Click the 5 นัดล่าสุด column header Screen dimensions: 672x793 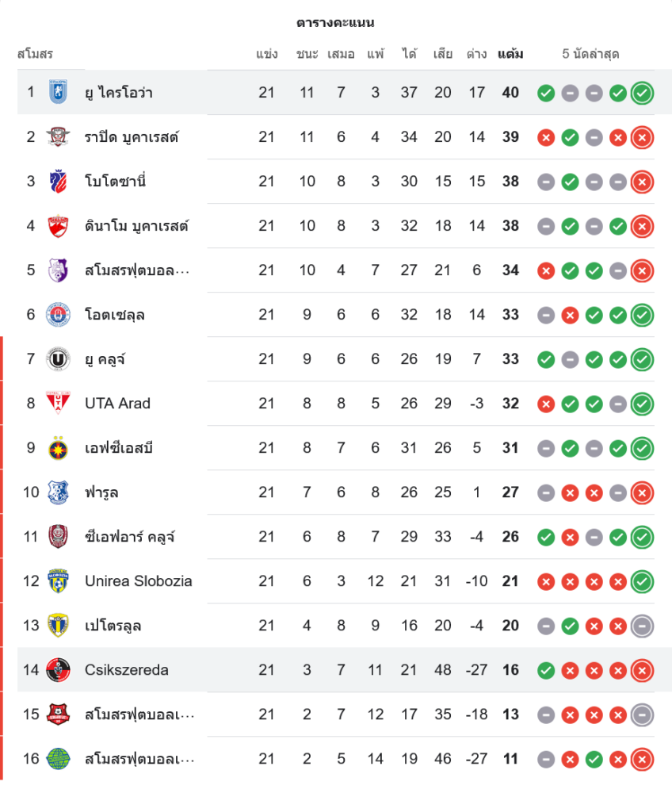click(x=590, y=55)
